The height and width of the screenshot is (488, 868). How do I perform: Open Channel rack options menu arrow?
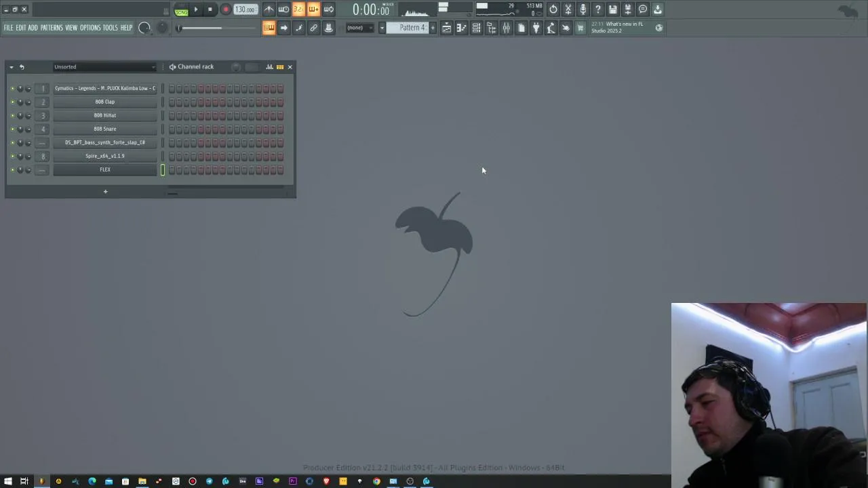tap(12, 66)
